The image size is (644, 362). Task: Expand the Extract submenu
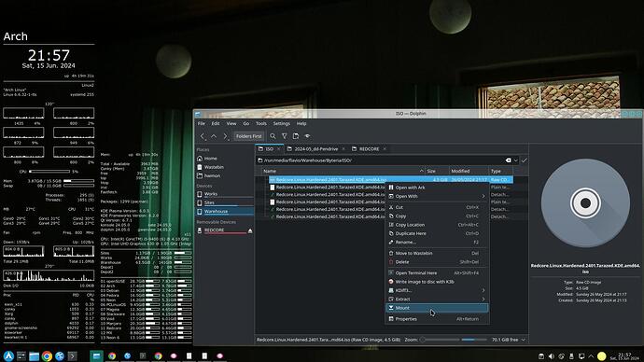click(437, 299)
